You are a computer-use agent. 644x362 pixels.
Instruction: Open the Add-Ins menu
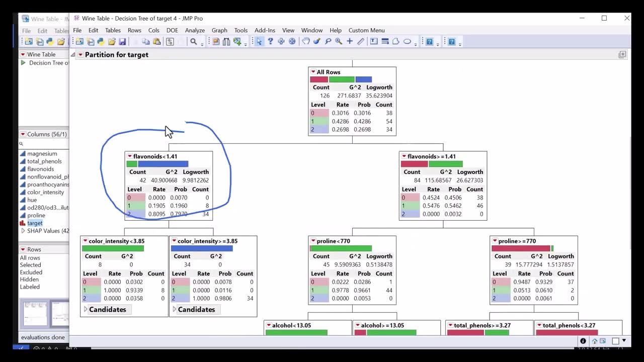pyautogui.click(x=265, y=30)
